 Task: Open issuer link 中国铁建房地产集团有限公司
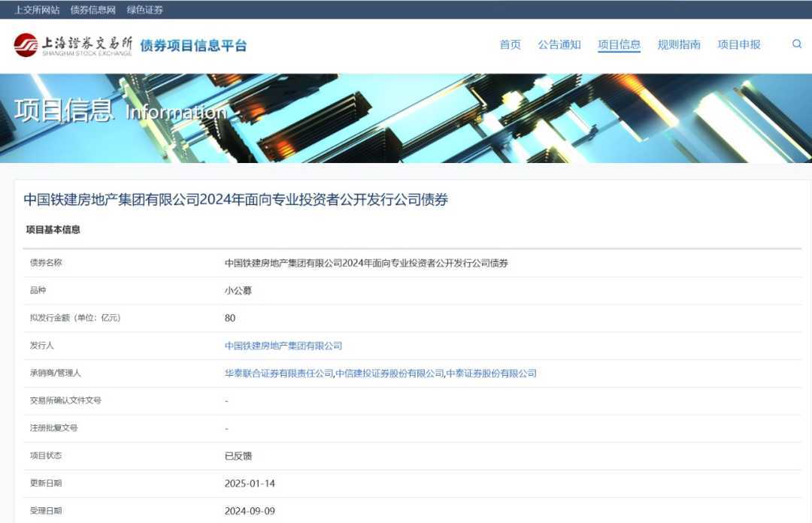(283, 346)
